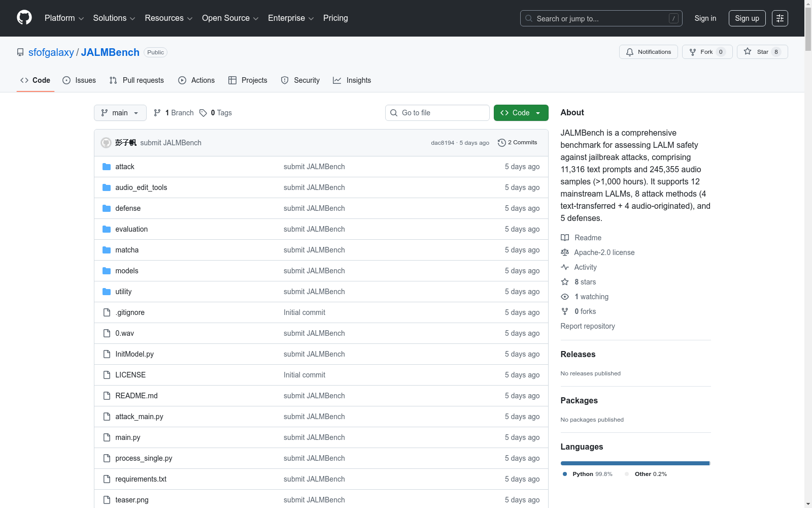Click the utility folder icon
The width and height of the screenshot is (812, 508).
pyautogui.click(x=107, y=292)
